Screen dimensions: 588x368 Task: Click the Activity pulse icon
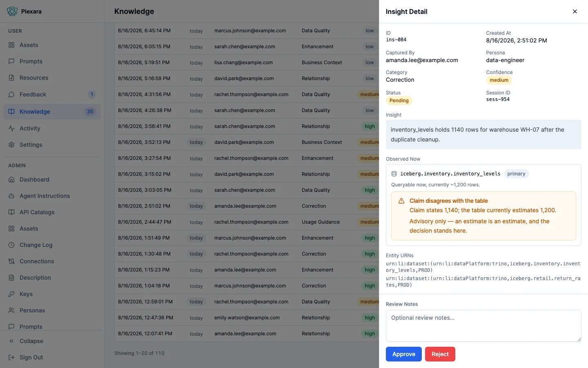pyautogui.click(x=11, y=128)
